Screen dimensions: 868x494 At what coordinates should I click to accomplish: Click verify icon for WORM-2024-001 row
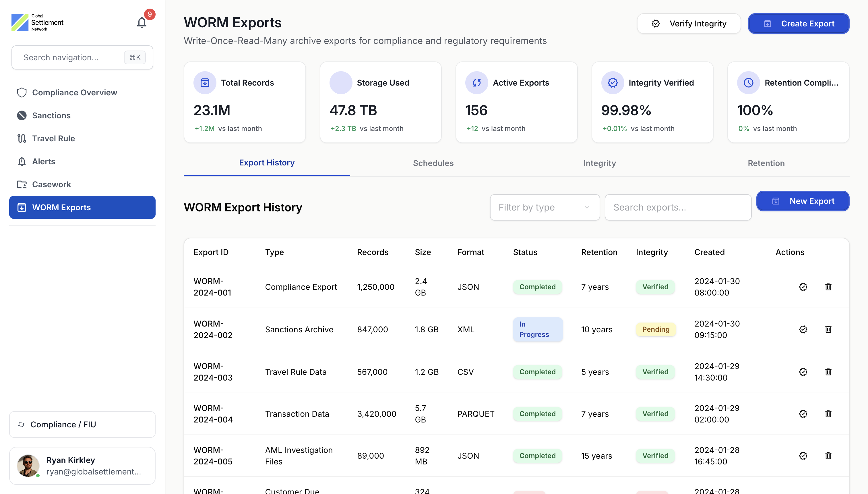click(803, 287)
